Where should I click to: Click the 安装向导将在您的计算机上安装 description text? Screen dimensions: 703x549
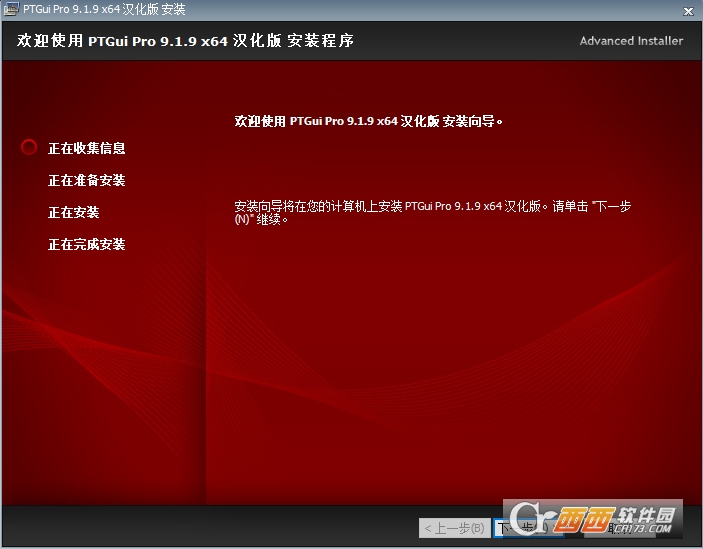[433, 212]
